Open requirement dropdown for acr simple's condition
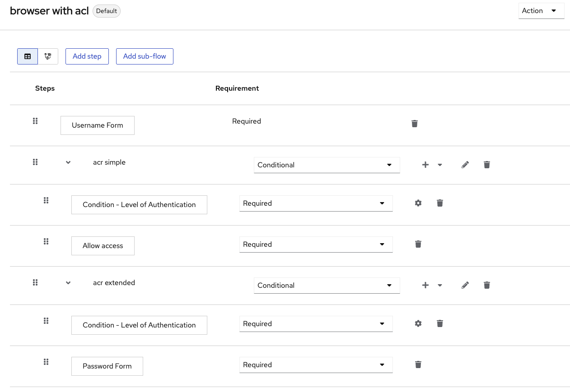The image size is (570, 392). point(316,203)
